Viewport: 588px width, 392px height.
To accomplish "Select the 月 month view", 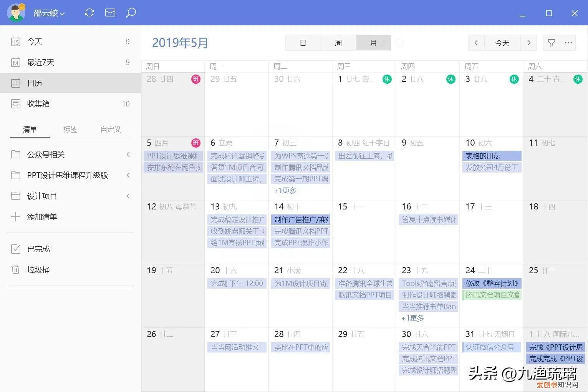I will click(373, 43).
